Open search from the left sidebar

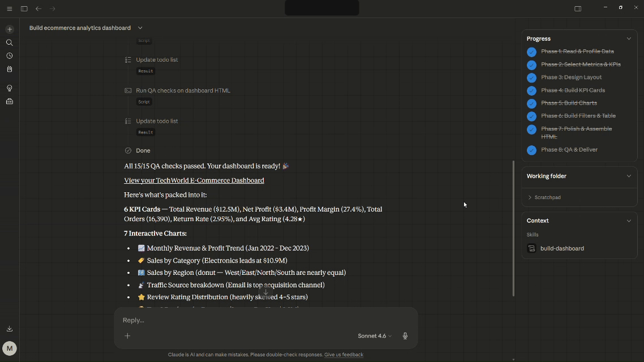[10, 43]
